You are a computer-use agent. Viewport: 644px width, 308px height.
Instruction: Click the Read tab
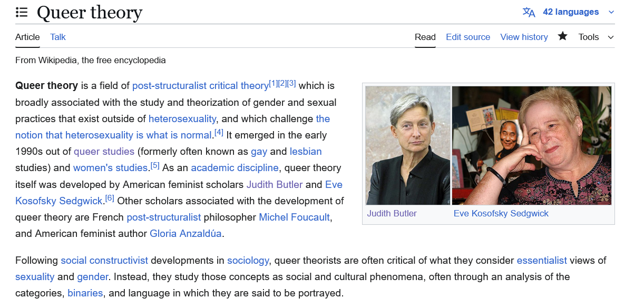(425, 37)
